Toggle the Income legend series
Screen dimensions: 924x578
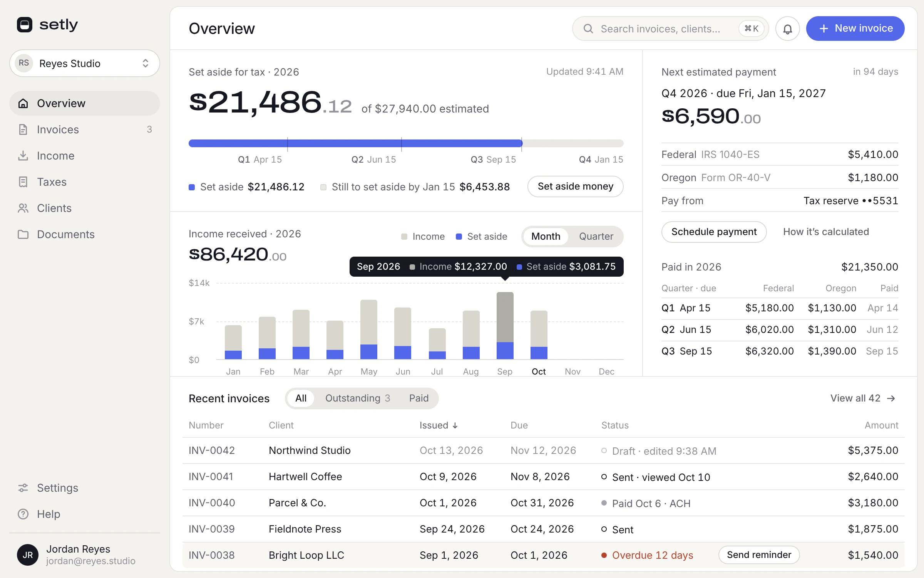click(423, 236)
